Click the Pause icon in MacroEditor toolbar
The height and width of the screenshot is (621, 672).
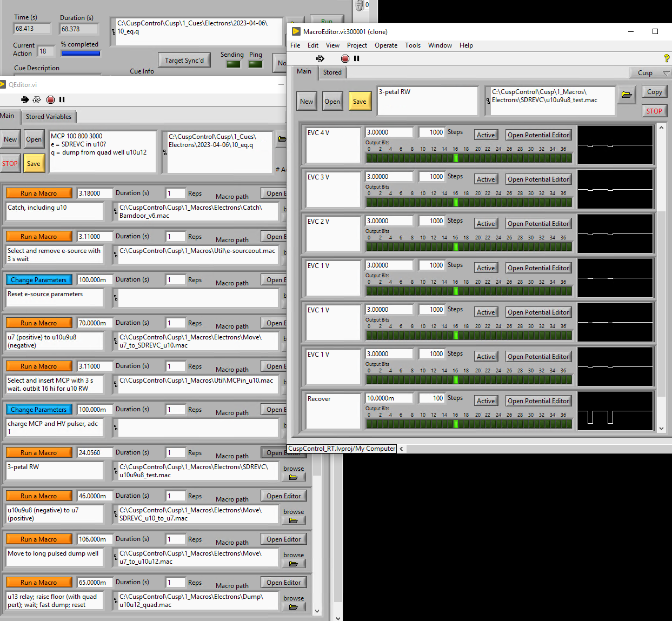tap(356, 58)
